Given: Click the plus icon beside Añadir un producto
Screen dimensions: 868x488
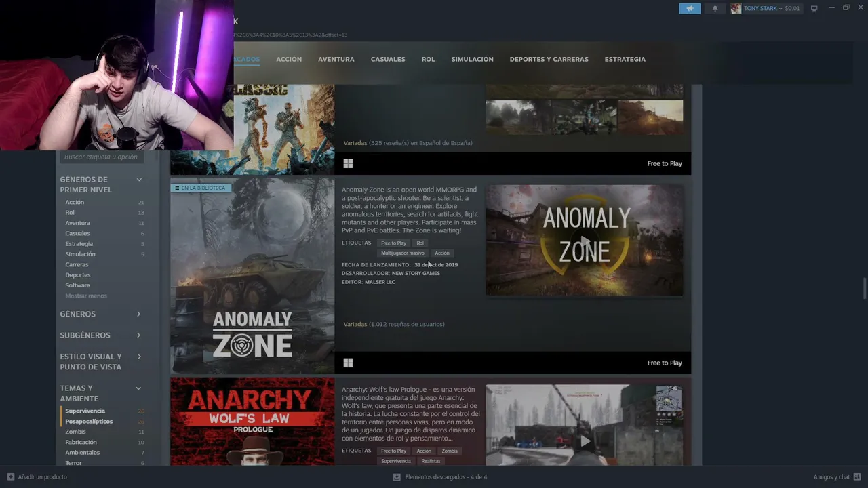Looking at the screenshot, I should pos(10,476).
